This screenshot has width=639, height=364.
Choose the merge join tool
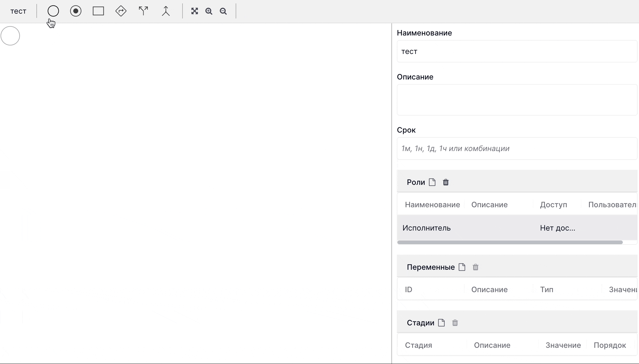pos(166,11)
